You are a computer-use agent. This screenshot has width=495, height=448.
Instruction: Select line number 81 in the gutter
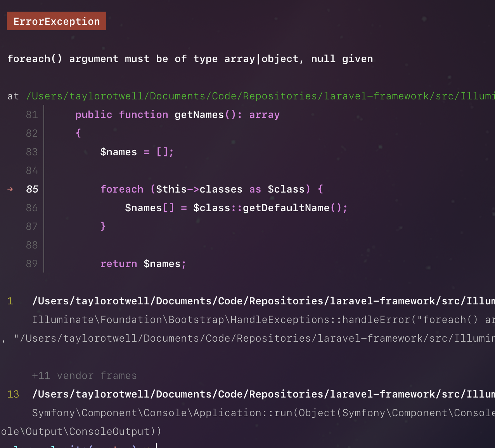[32, 115]
